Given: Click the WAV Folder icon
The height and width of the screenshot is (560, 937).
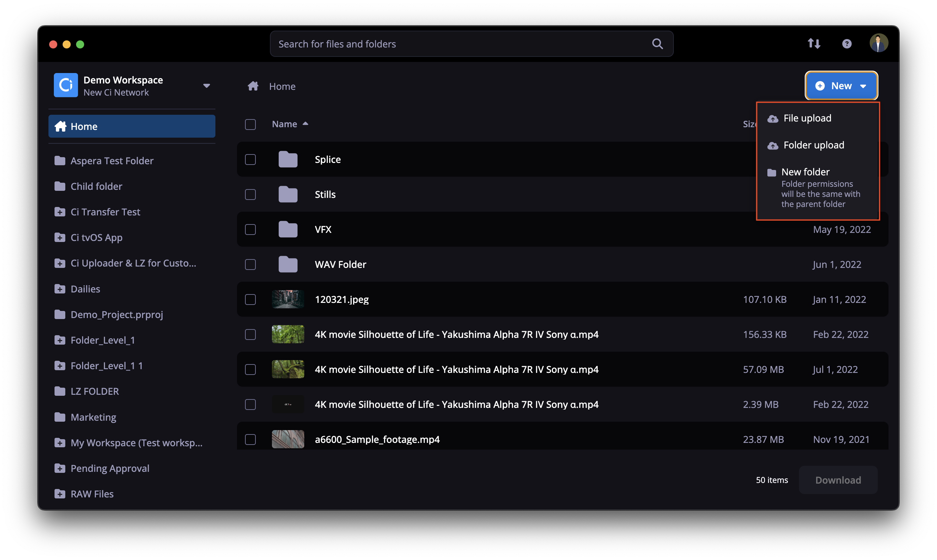Looking at the screenshot, I should [288, 265].
